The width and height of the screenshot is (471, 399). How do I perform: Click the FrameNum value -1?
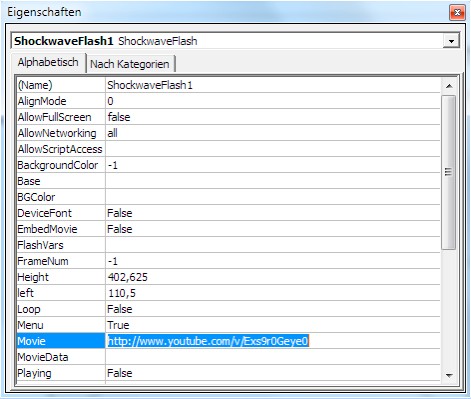tap(273, 261)
